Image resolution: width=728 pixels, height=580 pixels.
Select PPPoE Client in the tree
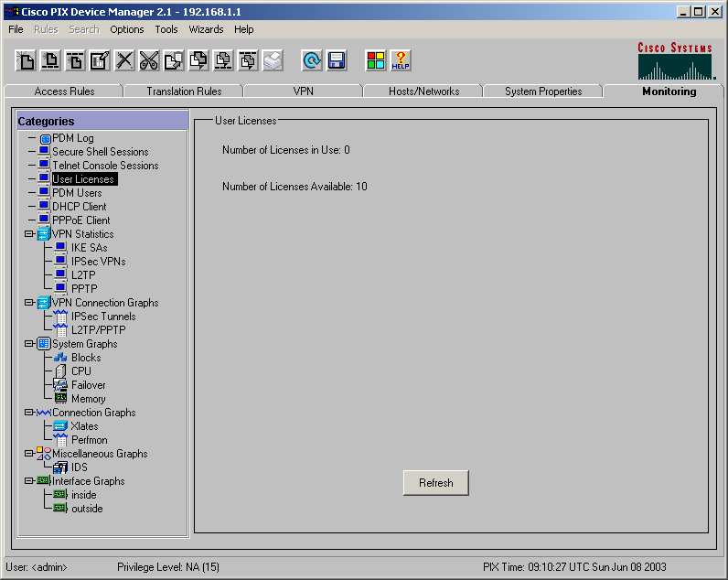click(x=80, y=220)
